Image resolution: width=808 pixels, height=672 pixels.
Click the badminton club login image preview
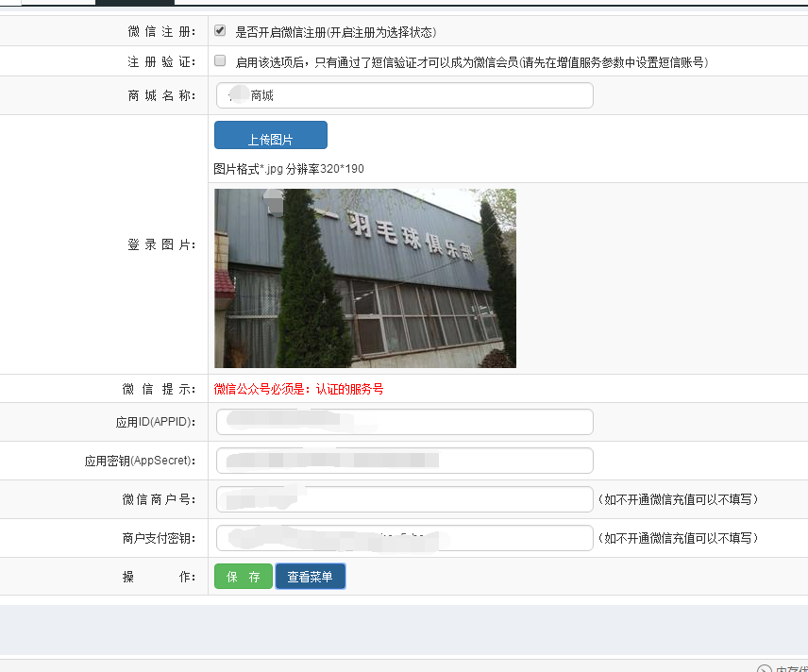[365, 277]
